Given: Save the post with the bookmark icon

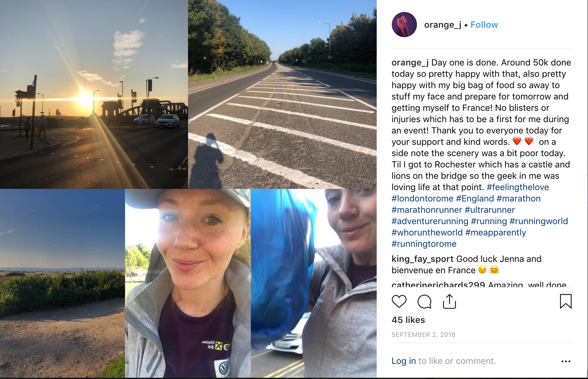Looking at the screenshot, I should pos(566,301).
